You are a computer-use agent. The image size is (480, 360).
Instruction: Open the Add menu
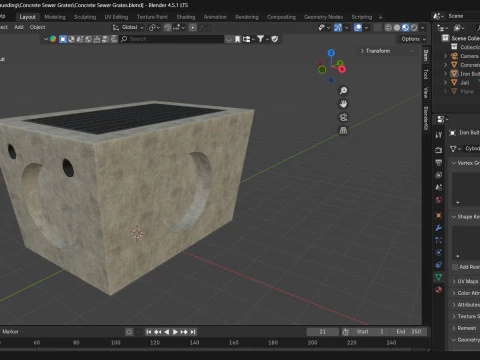(x=19, y=27)
